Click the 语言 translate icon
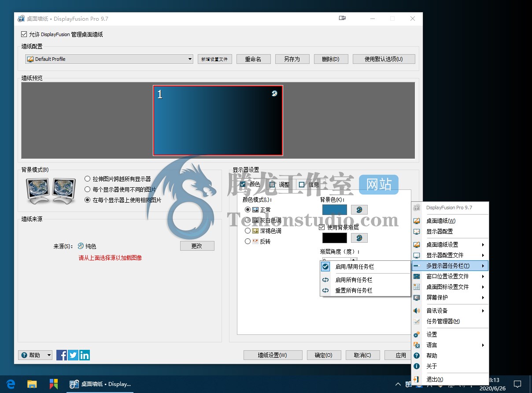This screenshot has width=532, height=393. click(417, 345)
